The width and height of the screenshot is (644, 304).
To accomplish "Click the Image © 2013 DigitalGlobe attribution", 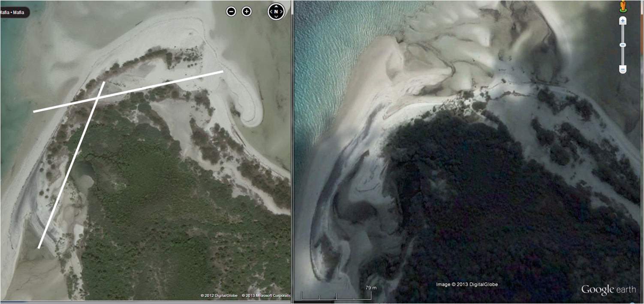I will coord(466,284).
